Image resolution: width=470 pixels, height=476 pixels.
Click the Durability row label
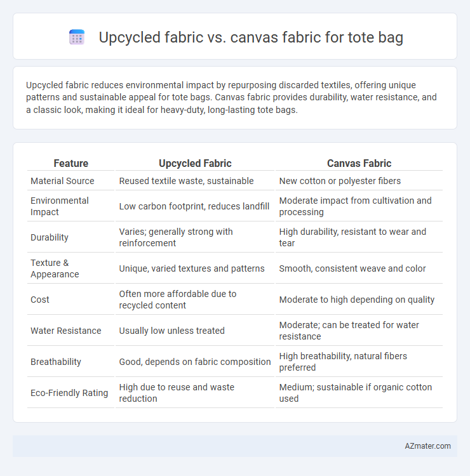coord(49,237)
